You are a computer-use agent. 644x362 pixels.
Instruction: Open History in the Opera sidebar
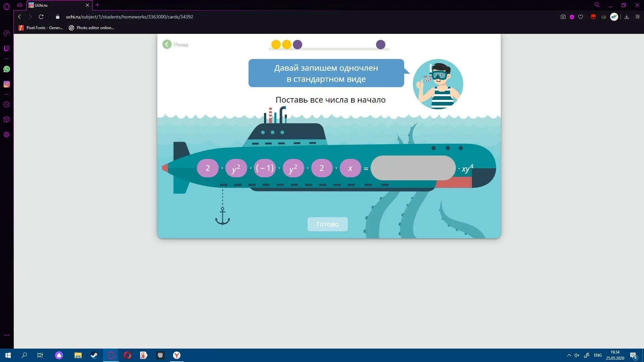pos(7,105)
